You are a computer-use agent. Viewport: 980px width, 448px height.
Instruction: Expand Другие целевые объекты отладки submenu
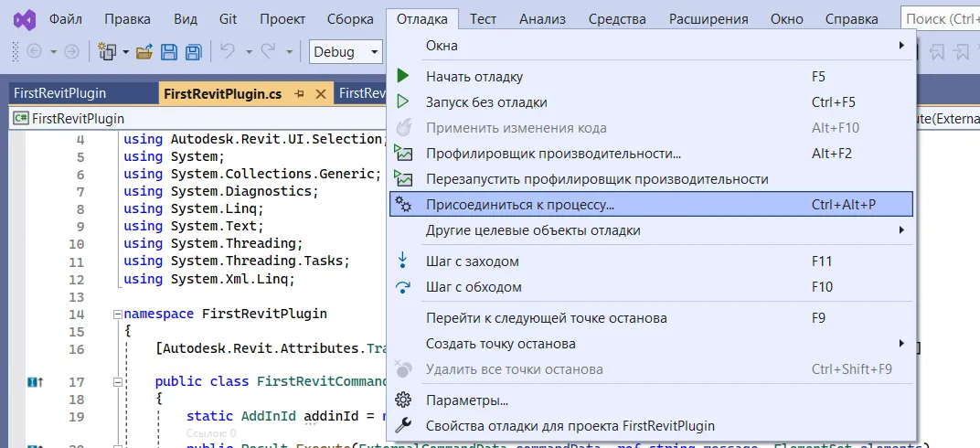tap(653, 230)
